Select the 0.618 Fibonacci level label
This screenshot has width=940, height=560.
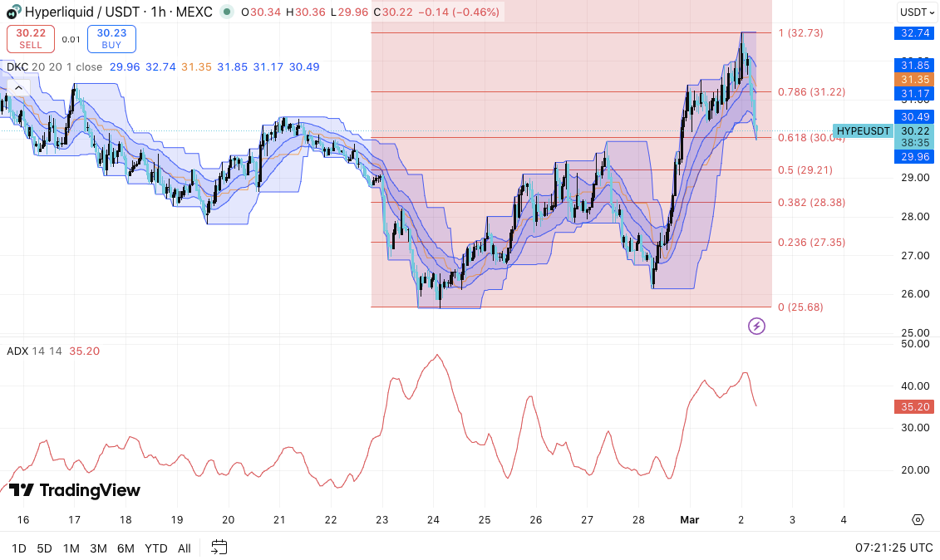point(811,138)
